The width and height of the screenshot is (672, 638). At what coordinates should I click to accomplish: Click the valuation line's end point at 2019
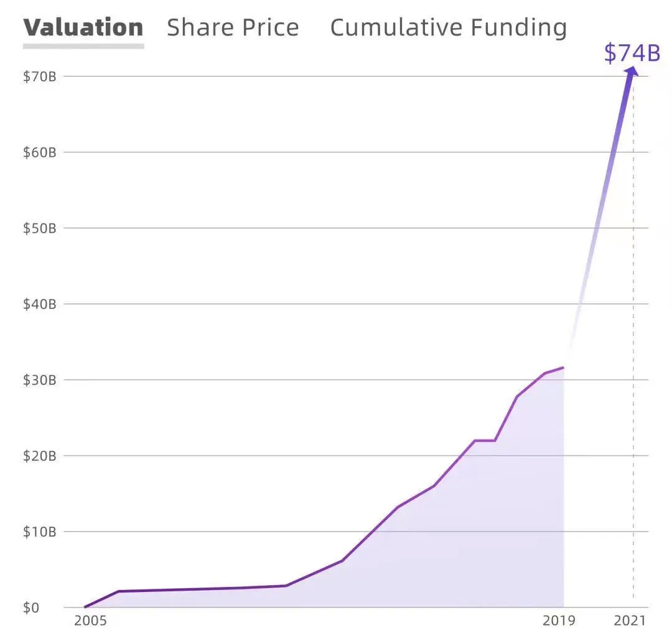tap(563, 368)
